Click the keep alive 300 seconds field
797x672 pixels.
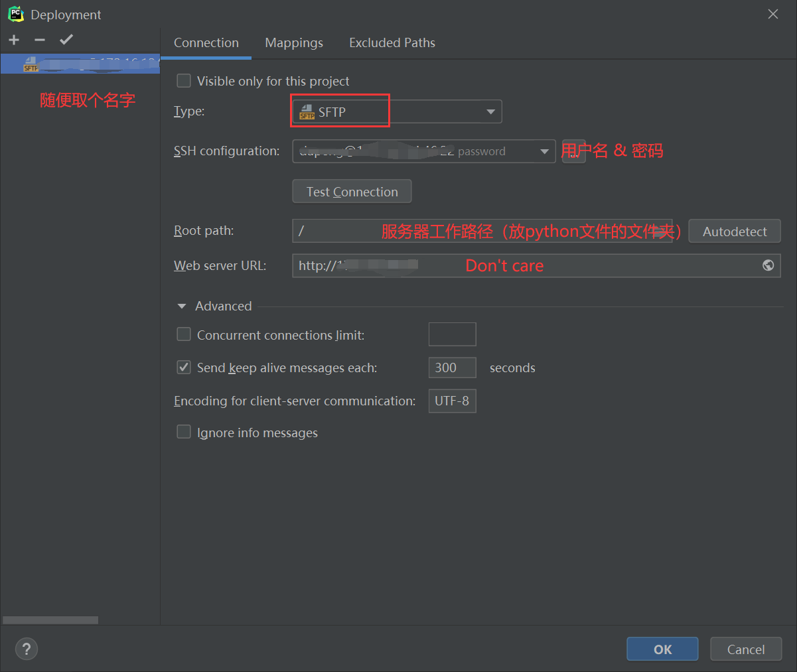point(453,368)
